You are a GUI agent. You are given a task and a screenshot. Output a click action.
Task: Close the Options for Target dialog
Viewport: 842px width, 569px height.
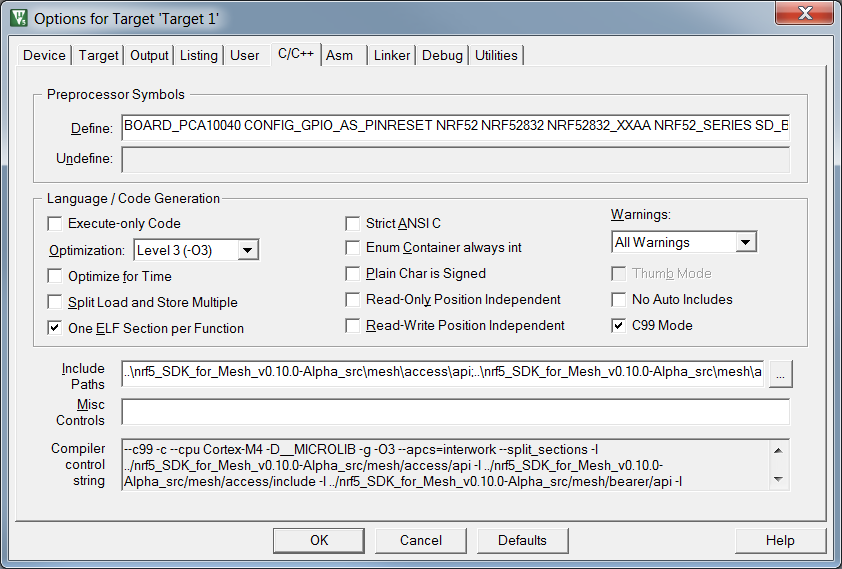(x=804, y=13)
